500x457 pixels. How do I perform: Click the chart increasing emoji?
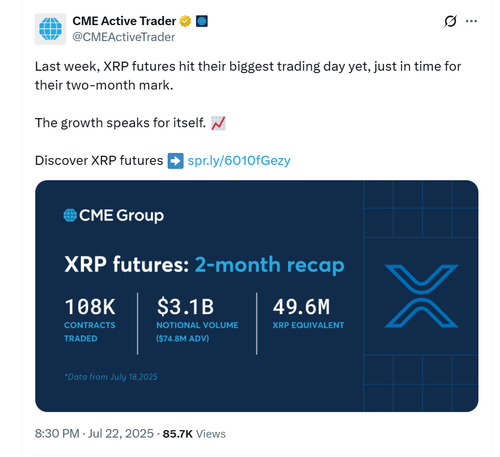click(x=218, y=123)
